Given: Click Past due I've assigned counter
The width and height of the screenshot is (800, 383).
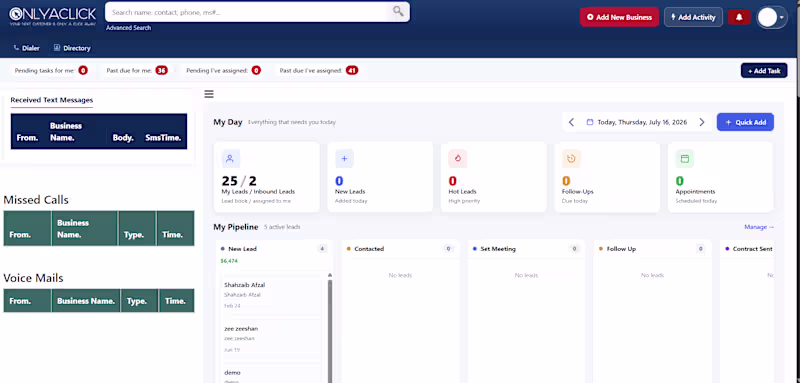Looking at the screenshot, I should (318, 70).
